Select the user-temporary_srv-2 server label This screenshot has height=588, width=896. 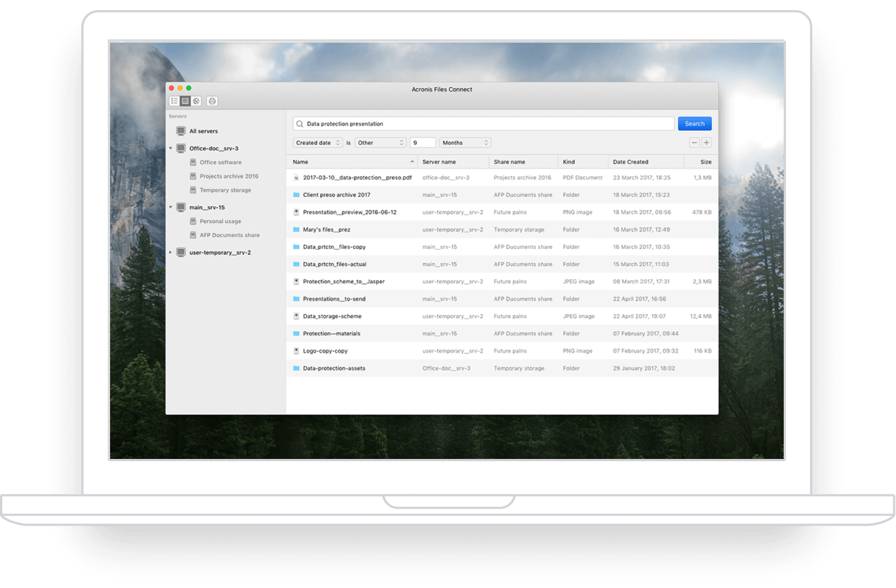pos(220,252)
